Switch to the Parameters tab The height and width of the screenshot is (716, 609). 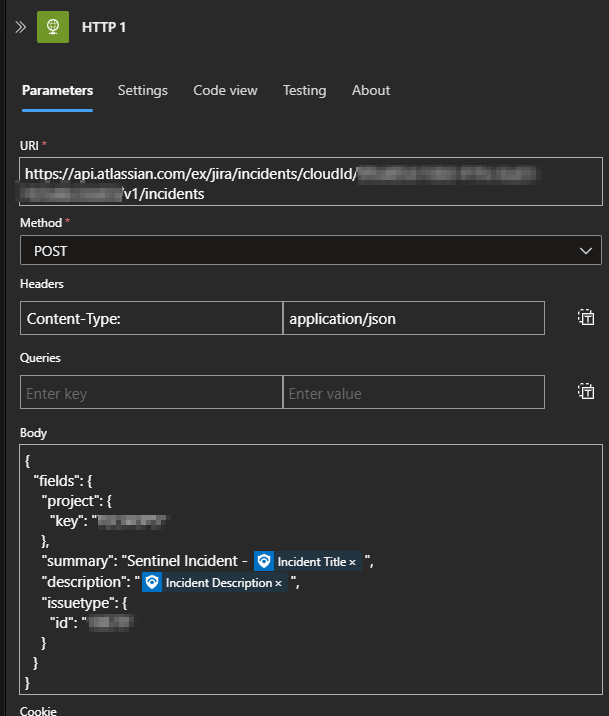pyautogui.click(x=58, y=90)
